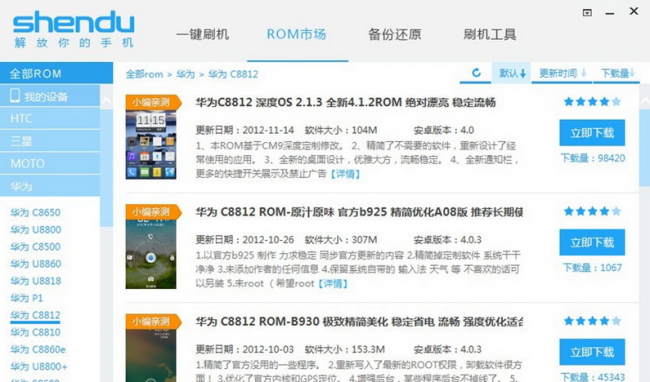Open the ROM-B930 极致精简美化 title

[359, 322]
